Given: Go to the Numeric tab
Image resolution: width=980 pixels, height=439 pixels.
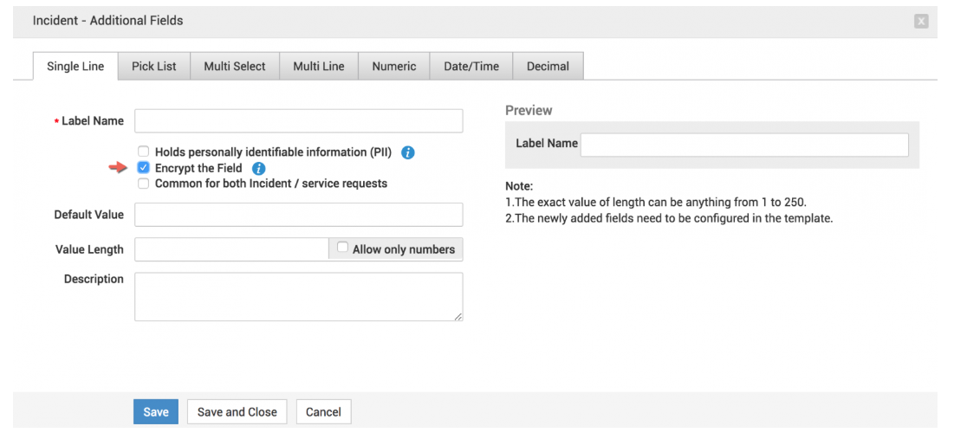Looking at the screenshot, I should [393, 66].
